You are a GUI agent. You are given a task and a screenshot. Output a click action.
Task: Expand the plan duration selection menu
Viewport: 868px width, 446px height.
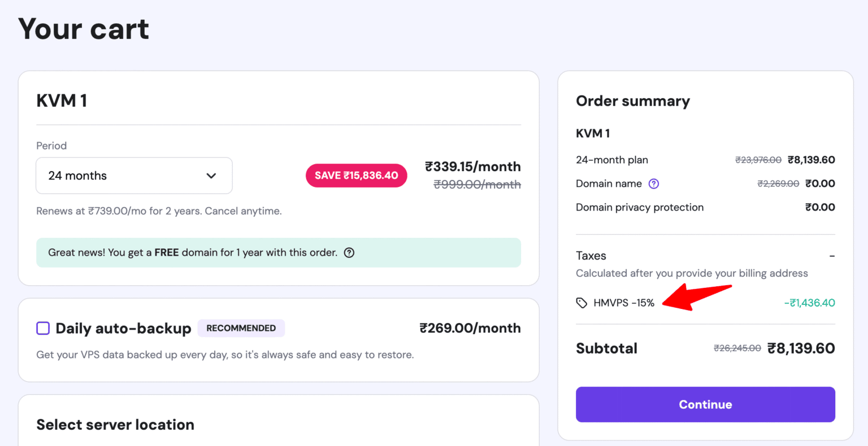point(134,176)
